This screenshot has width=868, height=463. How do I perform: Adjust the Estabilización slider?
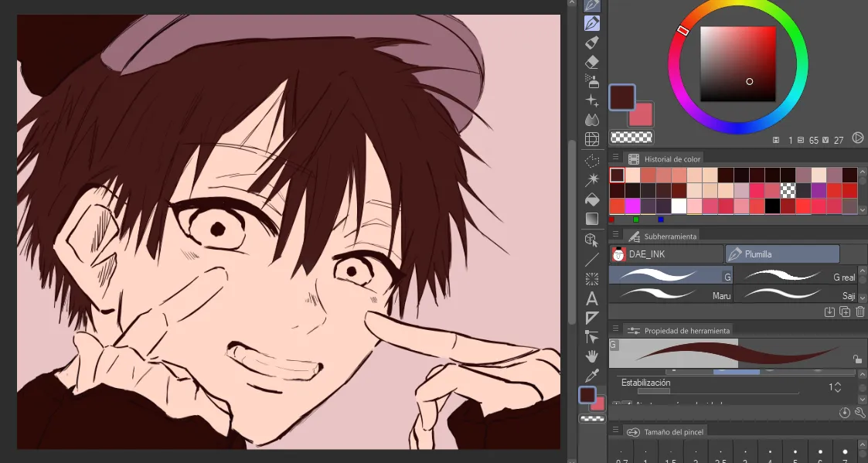[x=718, y=391]
